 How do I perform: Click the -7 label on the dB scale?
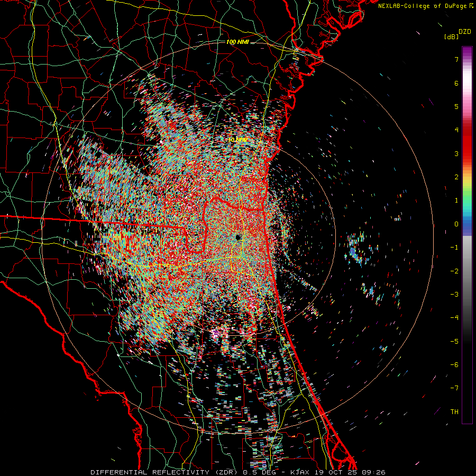[454, 388]
